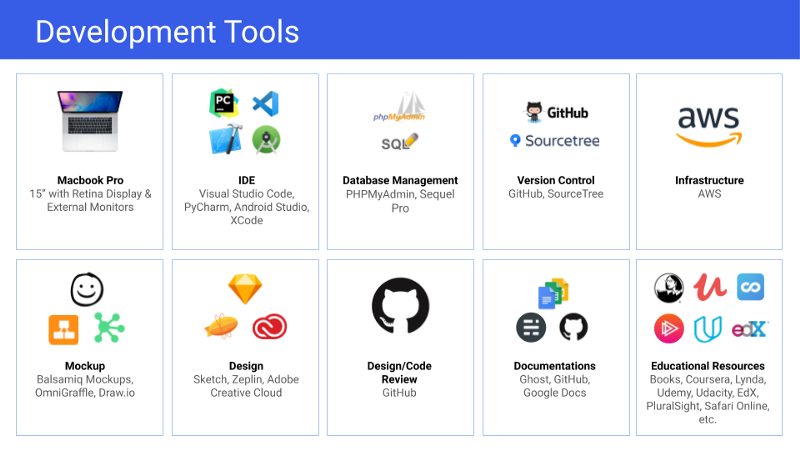Screen dimensions: 800x450
Task: Click the Version Control heading
Action: [556, 180]
